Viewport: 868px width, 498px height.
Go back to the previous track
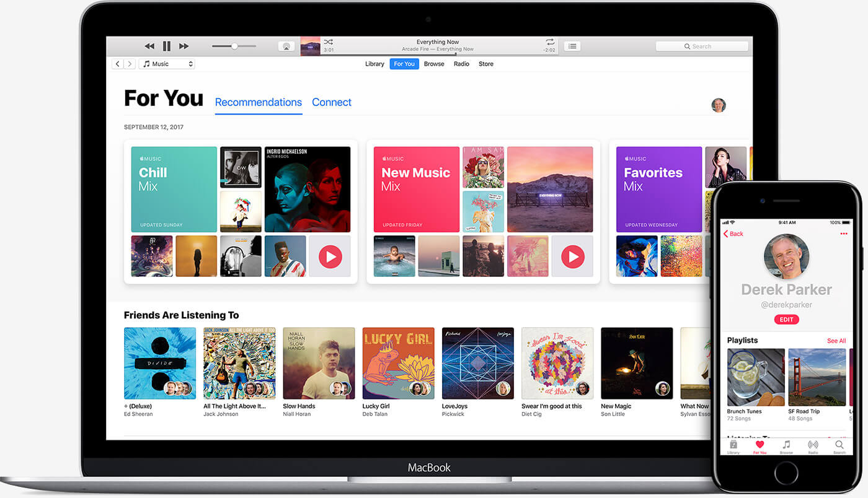coord(149,46)
